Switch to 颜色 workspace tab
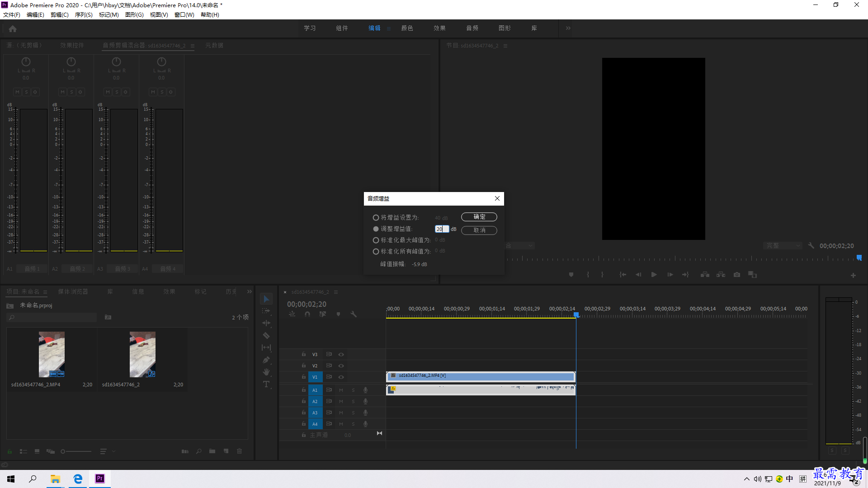Image resolution: width=868 pixels, height=488 pixels. click(407, 28)
